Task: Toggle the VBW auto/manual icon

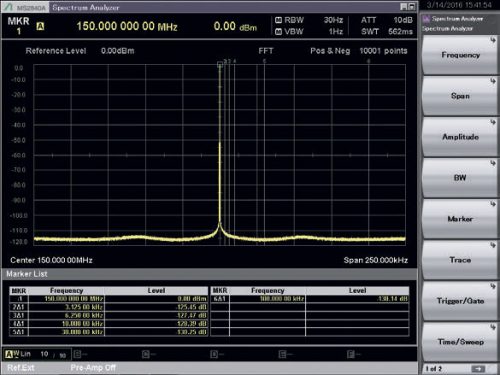Action: tap(278, 32)
